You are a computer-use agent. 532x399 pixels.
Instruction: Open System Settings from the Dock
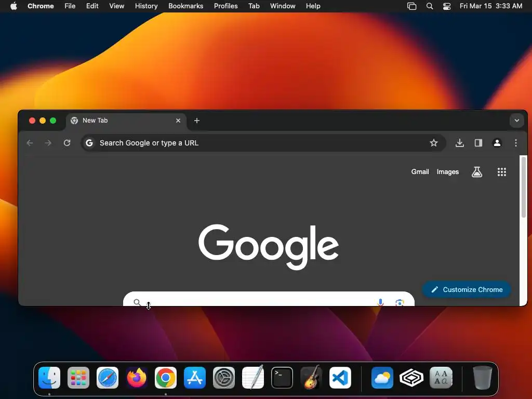(224, 378)
